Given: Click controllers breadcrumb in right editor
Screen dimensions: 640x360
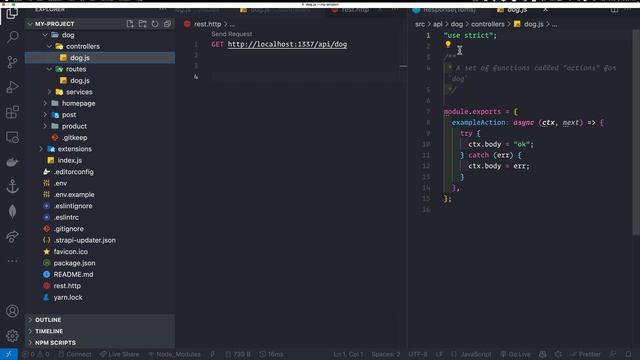Looking at the screenshot, I should (488, 24).
